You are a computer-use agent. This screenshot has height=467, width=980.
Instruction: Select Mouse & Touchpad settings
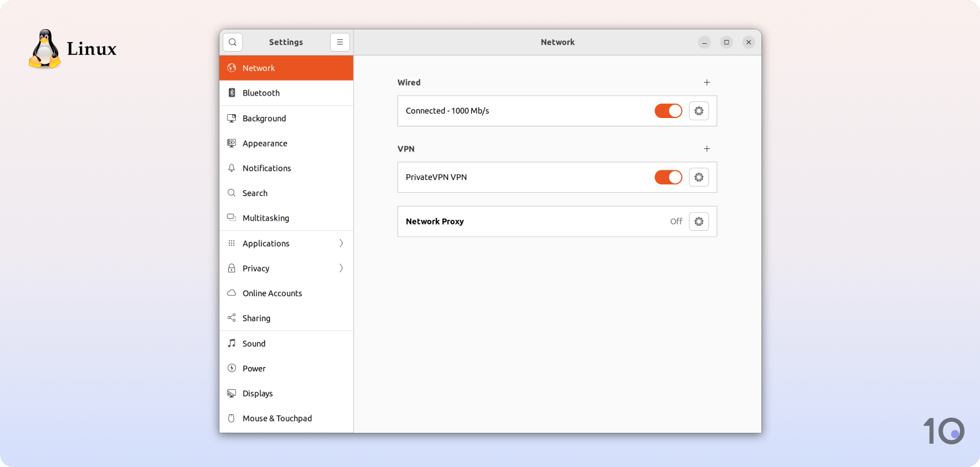(286, 418)
